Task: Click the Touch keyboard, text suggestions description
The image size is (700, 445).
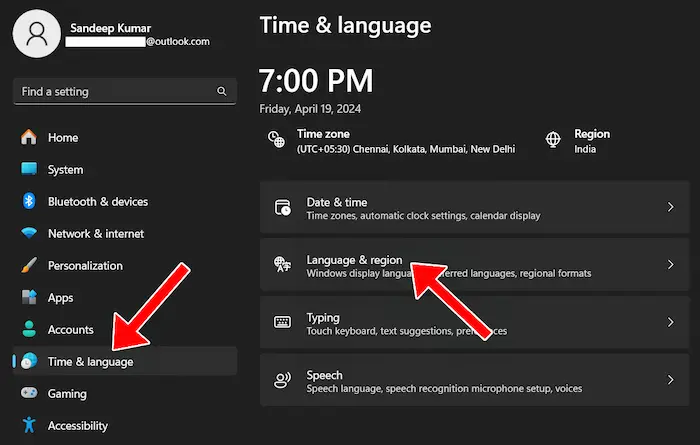Action: click(x=407, y=331)
